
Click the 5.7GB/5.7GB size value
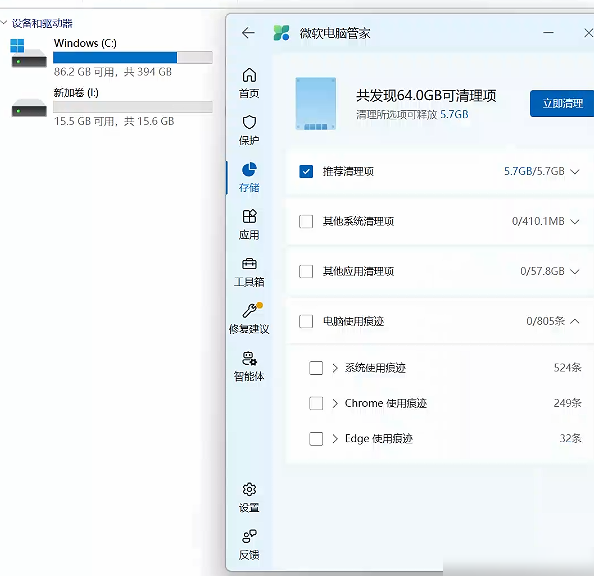[534, 171]
